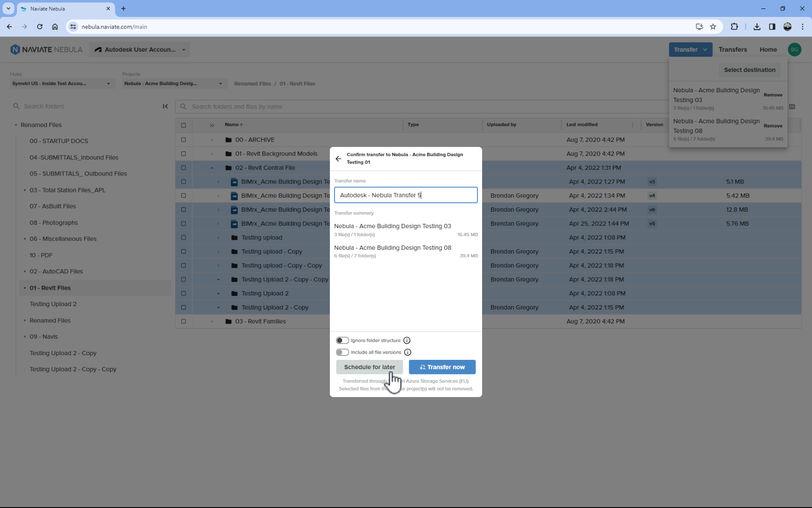Open Last modified column options menu

[632, 125]
